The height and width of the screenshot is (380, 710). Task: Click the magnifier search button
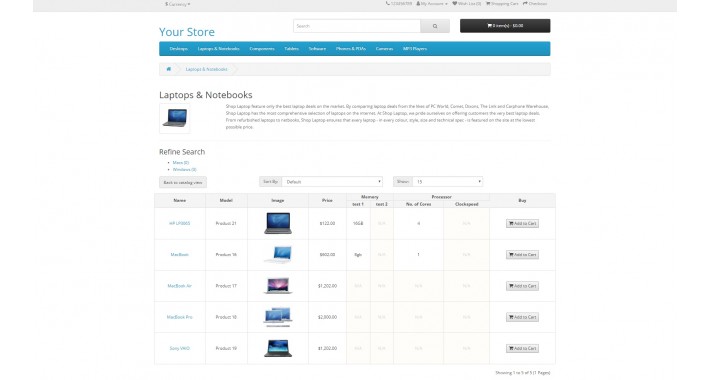pos(435,26)
